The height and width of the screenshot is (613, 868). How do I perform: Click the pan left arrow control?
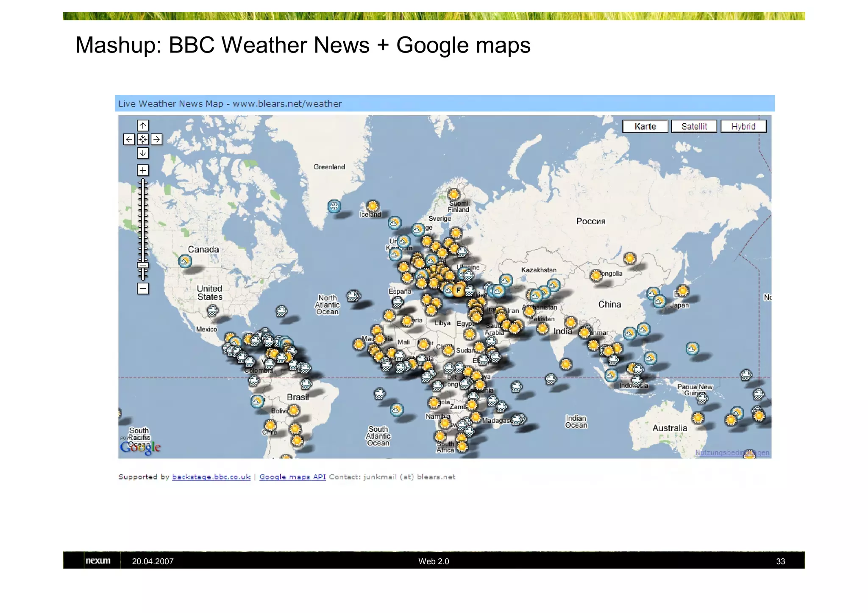(129, 139)
